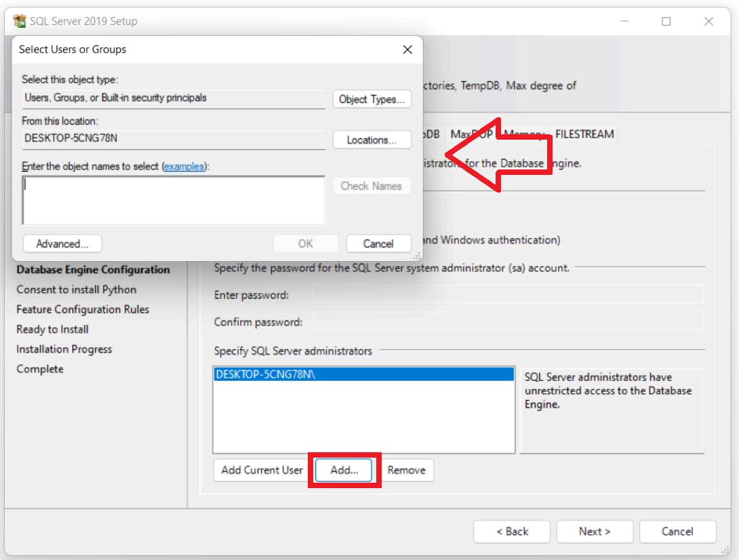Image resolution: width=739 pixels, height=560 pixels.
Task: Go to the previous step with Back
Action: tap(512, 532)
